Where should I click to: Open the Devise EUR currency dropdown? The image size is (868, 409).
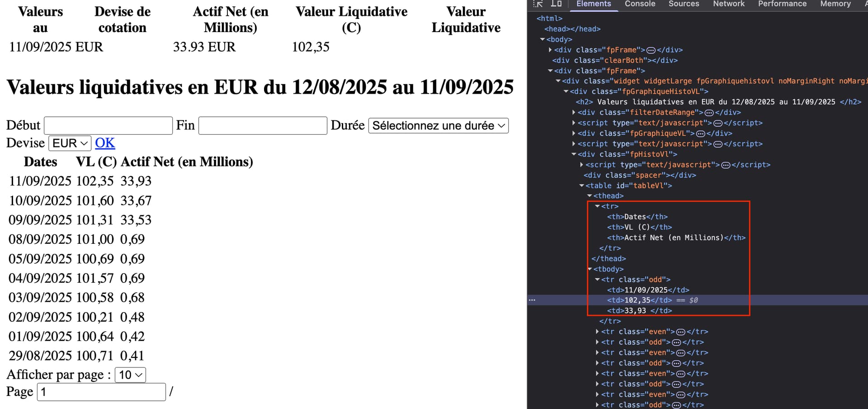[x=70, y=143]
